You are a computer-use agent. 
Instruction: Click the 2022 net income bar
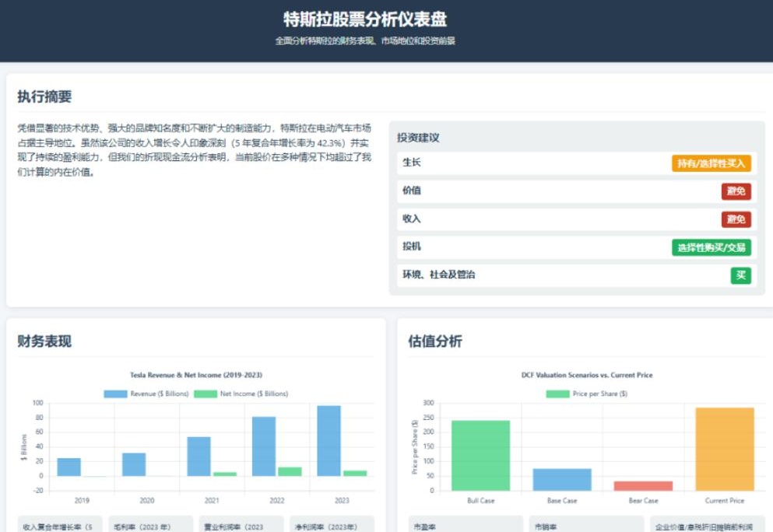[290, 471]
